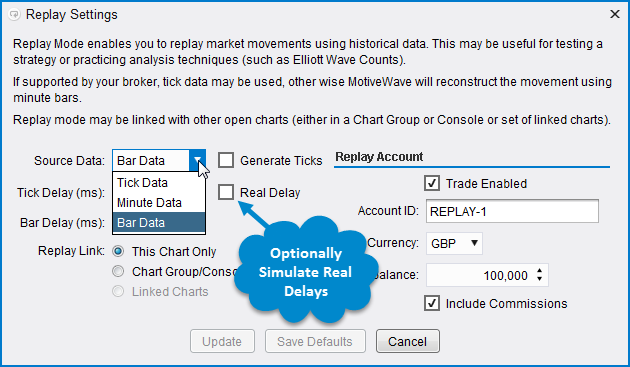The image size is (630, 367).
Task: Collapse the Source Data dropdown arrow
Action: pyautogui.click(x=197, y=160)
